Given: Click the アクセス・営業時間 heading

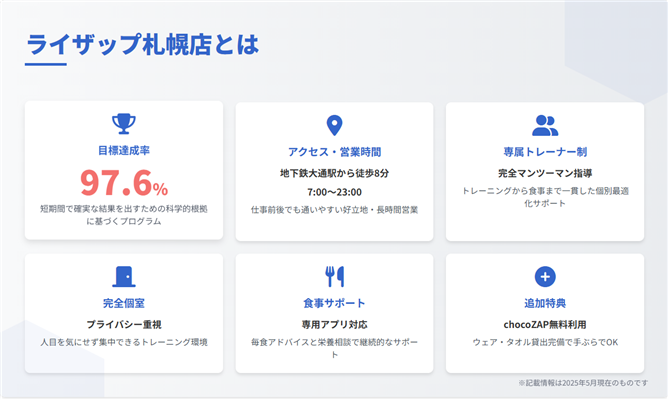Looking at the screenshot, I should 334,152.
